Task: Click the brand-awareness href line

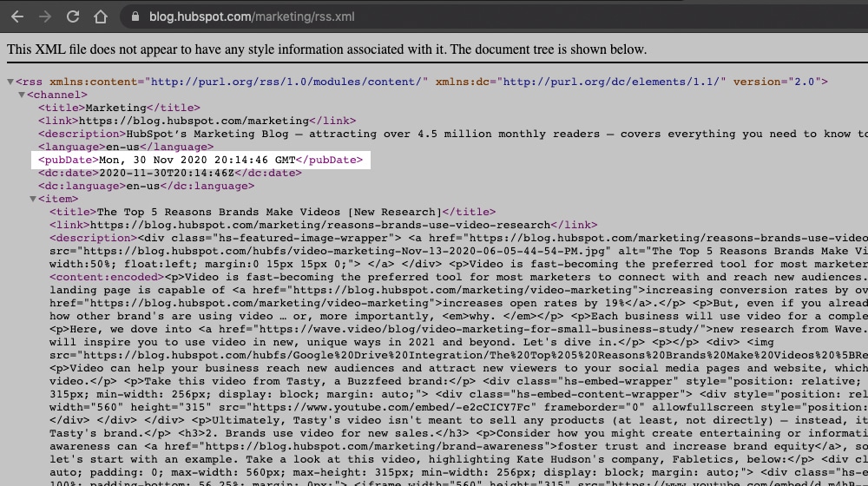Action: pos(458,446)
